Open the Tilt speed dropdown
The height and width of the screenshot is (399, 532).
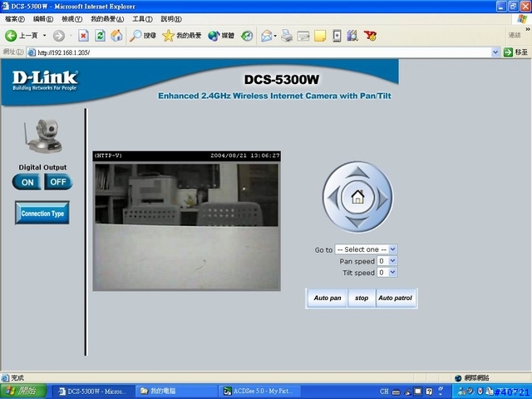tap(387, 273)
